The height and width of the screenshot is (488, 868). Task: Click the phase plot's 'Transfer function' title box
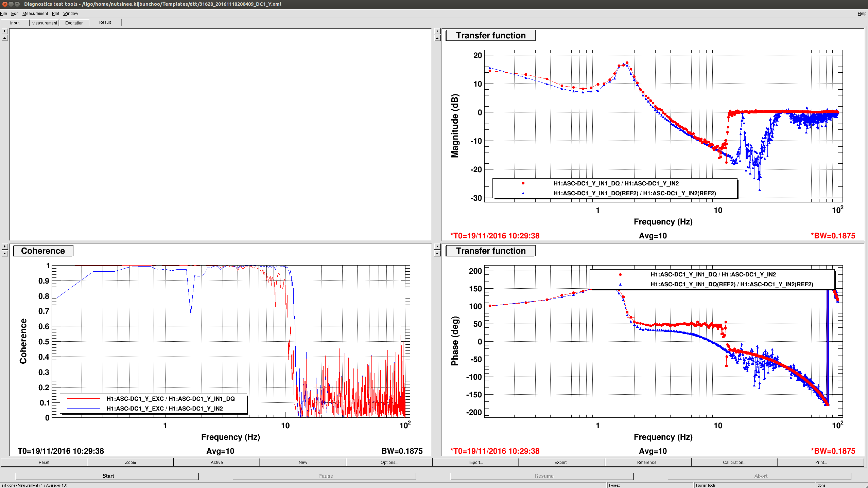490,251
